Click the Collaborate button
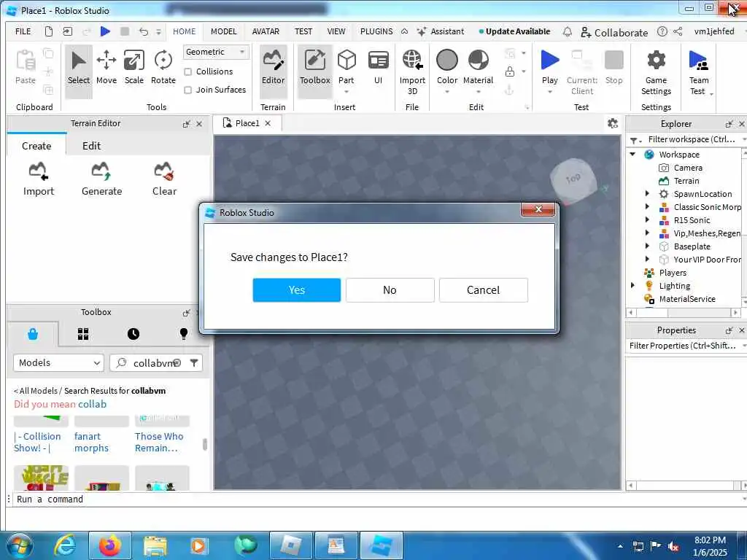 pyautogui.click(x=614, y=32)
